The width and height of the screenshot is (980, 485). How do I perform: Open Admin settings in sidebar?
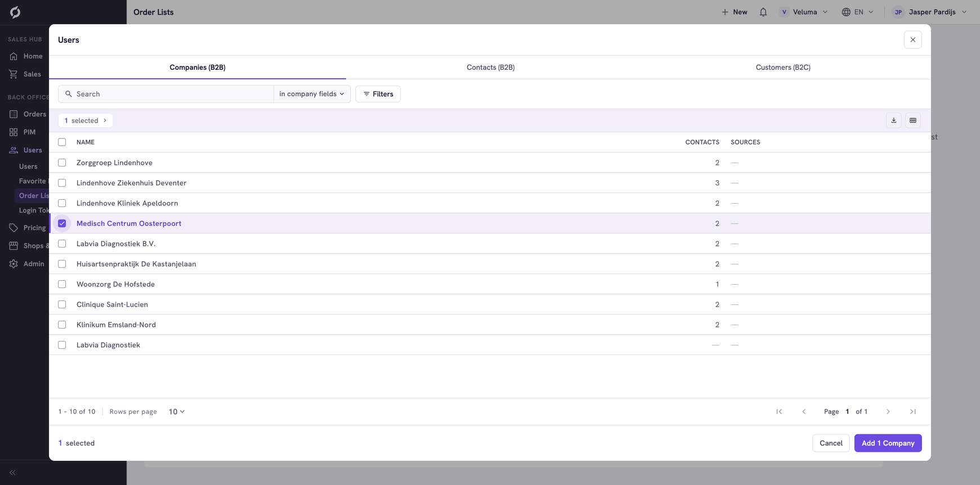tap(26, 264)
